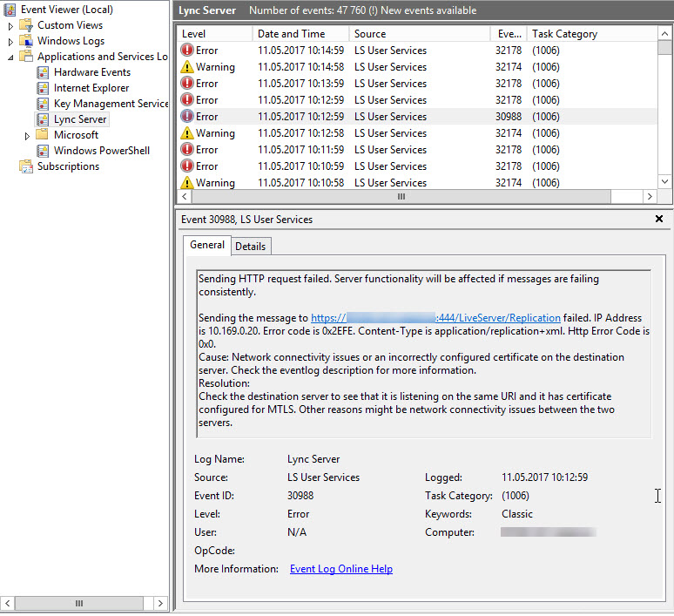Click error icon of 10:10:59 event
674x616 pixels.
(187, 166)
